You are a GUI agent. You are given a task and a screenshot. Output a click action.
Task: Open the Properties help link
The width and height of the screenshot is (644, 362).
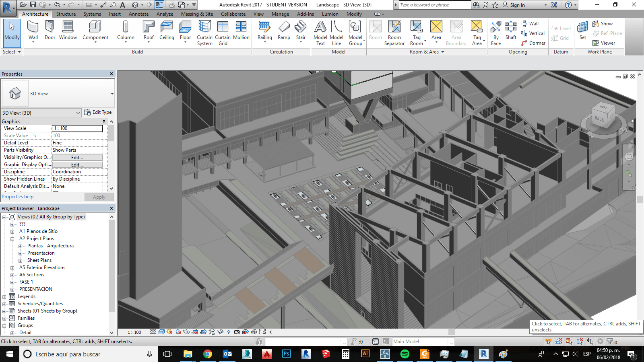pyautogui.click(x=18, y=197)
